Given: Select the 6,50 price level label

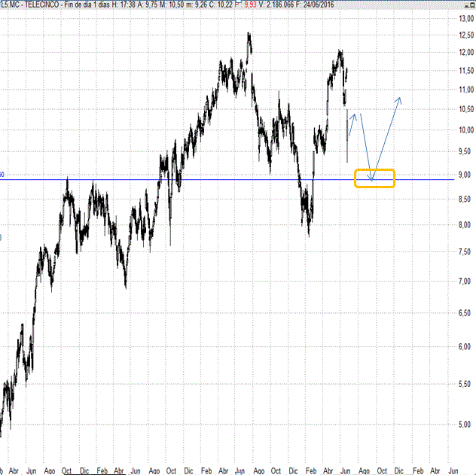Looking at the screenshot, I should pyautogui.click(x=465, y=312).
